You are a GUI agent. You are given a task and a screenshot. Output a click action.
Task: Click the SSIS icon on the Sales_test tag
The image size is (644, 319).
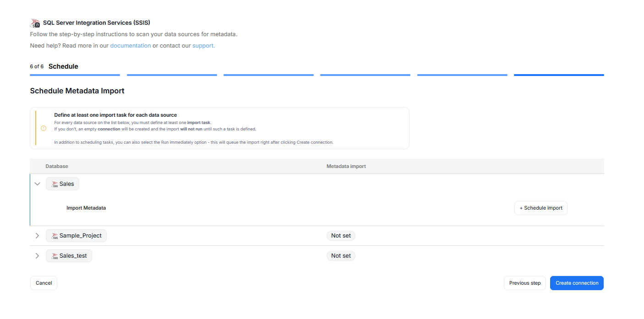(55, 256)
